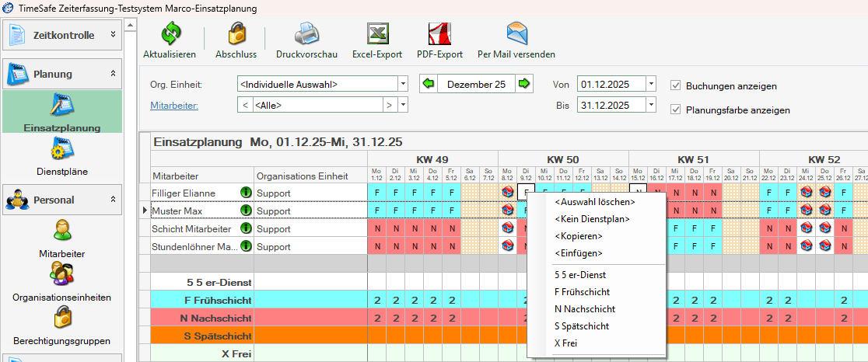Click the Bis date field 31.12.2025
The image size is (868, 362).
click(611, 104)
